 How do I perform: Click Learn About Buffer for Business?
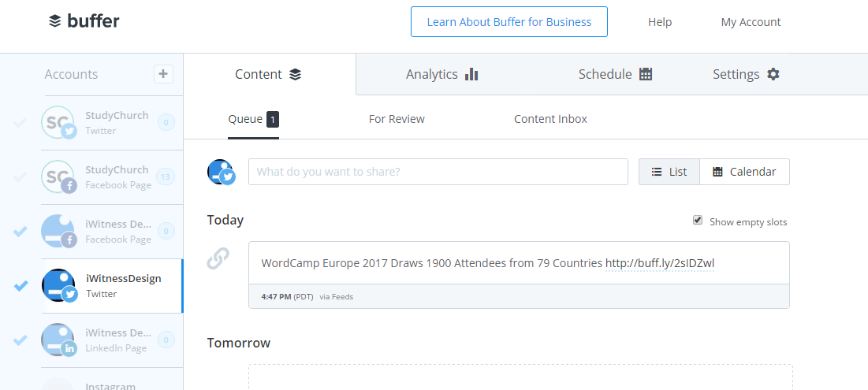click(x=509, y=21)
